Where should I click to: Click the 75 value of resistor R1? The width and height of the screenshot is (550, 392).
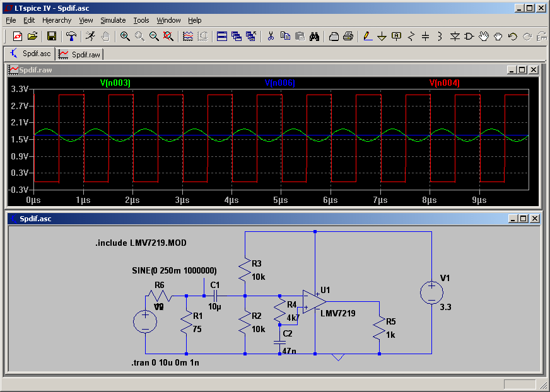pyautogui.click(x=197, y=329)
